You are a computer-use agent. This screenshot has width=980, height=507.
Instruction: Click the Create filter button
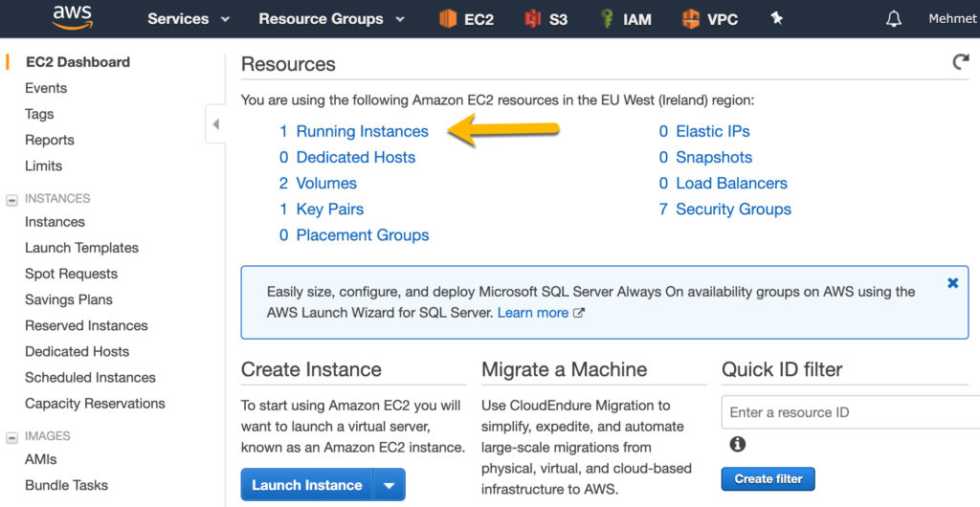(x=768, y=479)
